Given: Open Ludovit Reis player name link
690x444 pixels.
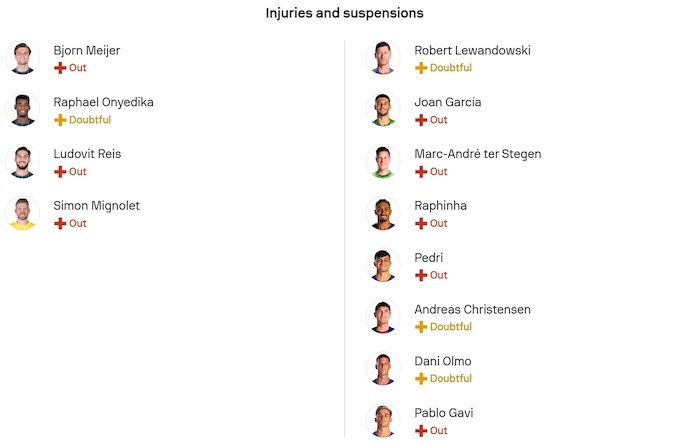Looking at the screenshot, I should [87, 154].
